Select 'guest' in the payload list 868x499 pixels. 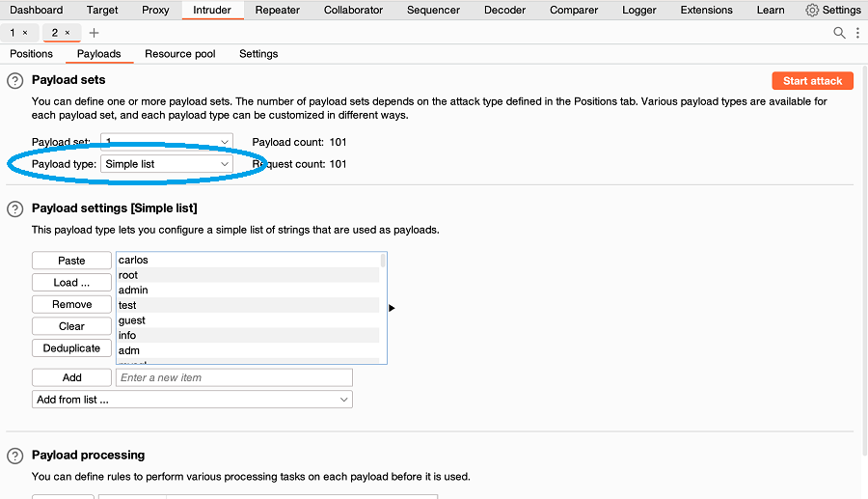248,320
